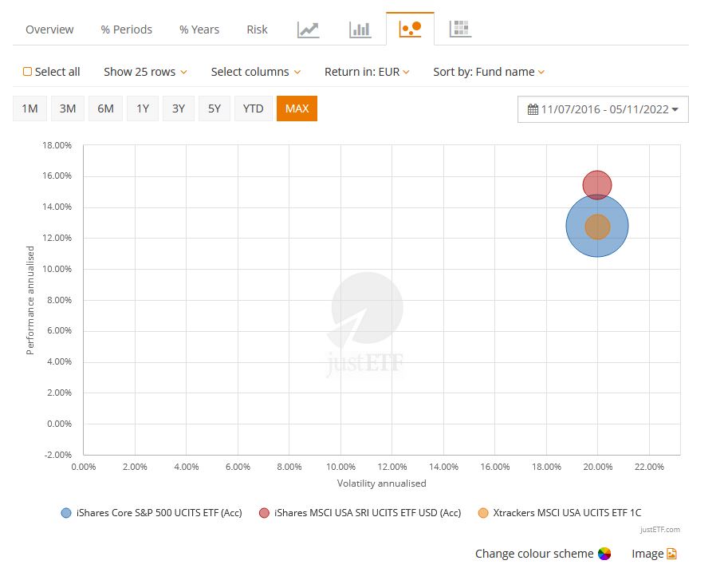Click the blue bubble's outer ring
The width and height of the screenshot is (728, 584).
pos(576,227)
